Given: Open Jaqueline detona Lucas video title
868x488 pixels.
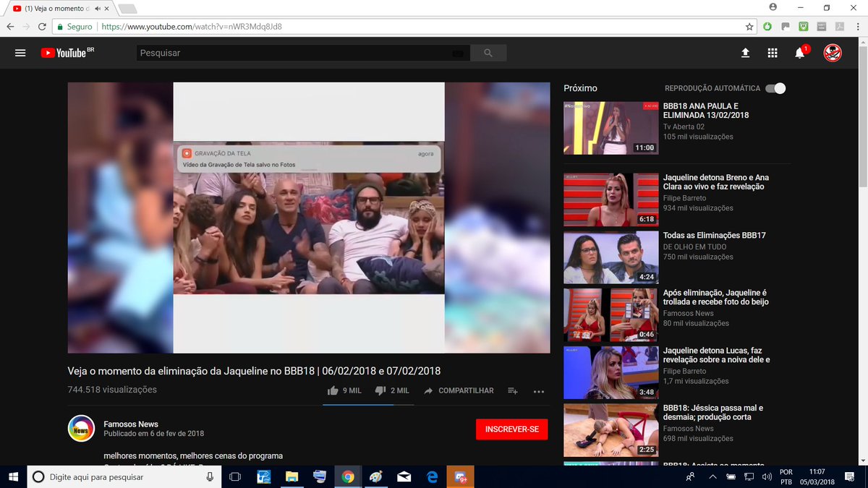Looking at the screenshot, I should coord(716,355).
